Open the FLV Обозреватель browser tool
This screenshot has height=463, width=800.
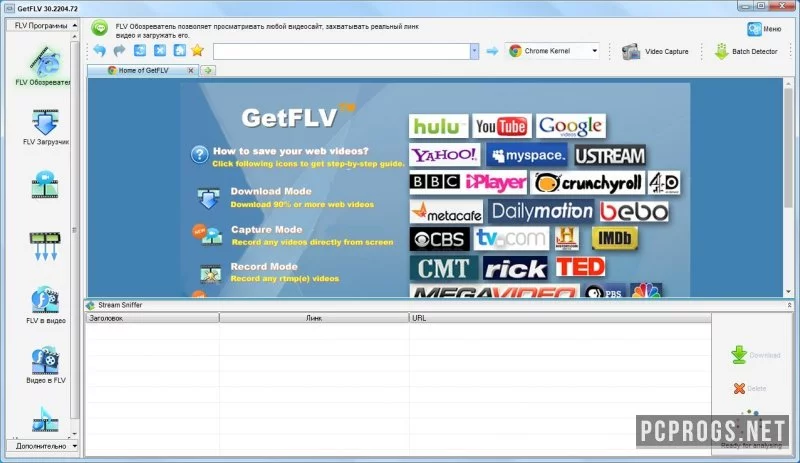44,66
